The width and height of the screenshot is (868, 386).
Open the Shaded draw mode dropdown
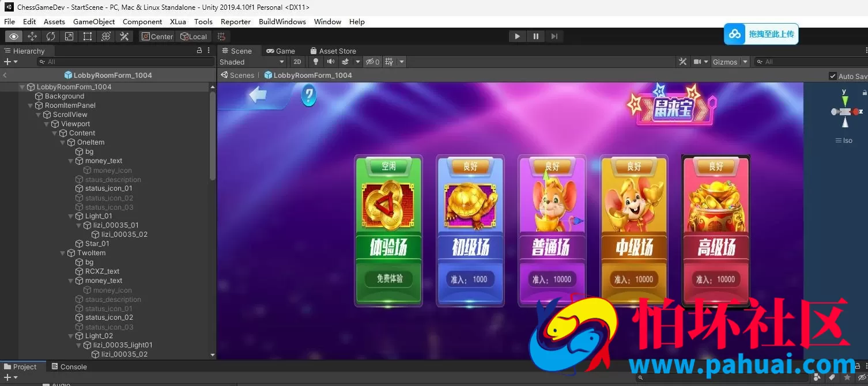point(252,62)
